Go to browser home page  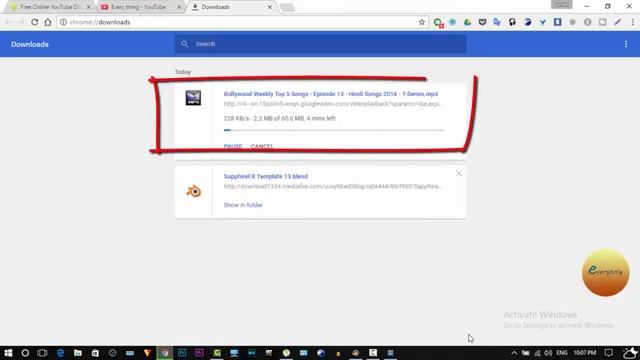pyautogui.click(x=48, y=22)
